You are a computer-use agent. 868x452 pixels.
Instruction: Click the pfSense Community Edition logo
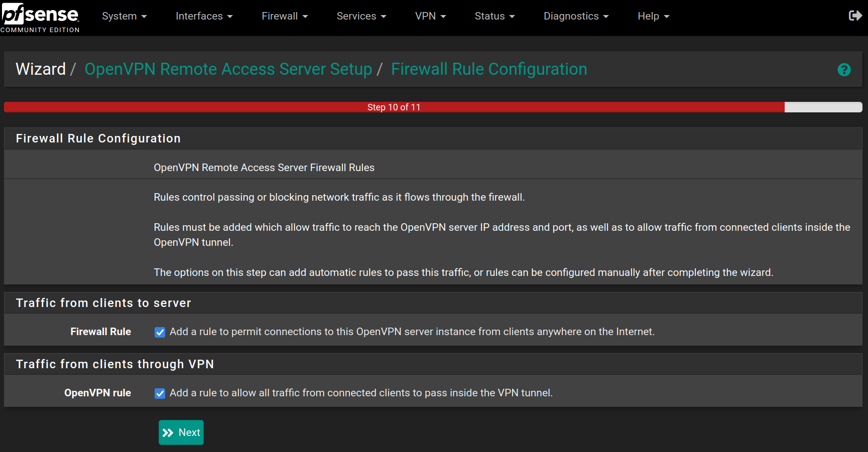click(40, 18)
